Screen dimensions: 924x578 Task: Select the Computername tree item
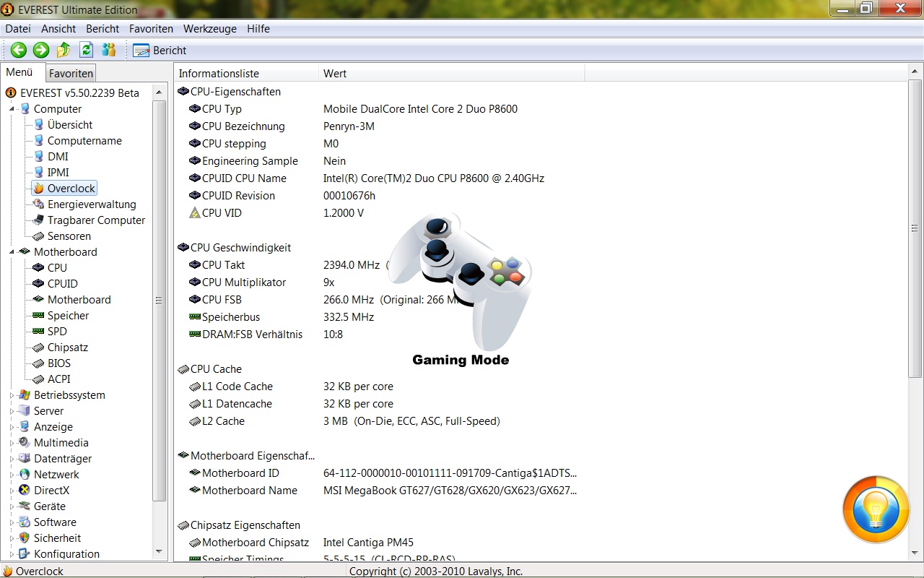(84, 141)
